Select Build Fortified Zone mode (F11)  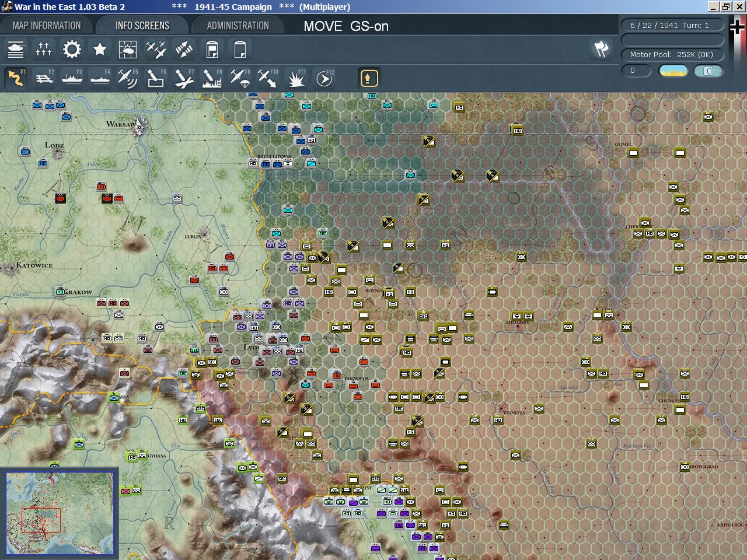click(296, 78)
